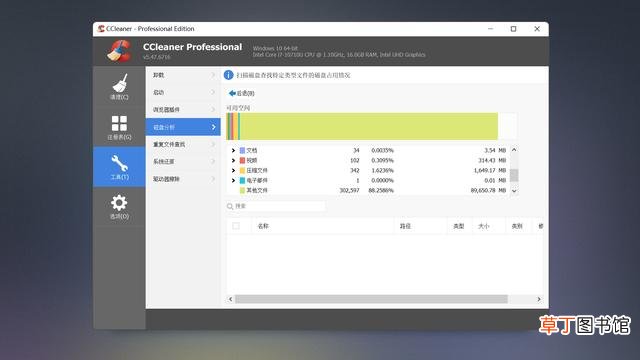Click the red Video (视频) color swatch

(242, 160)
